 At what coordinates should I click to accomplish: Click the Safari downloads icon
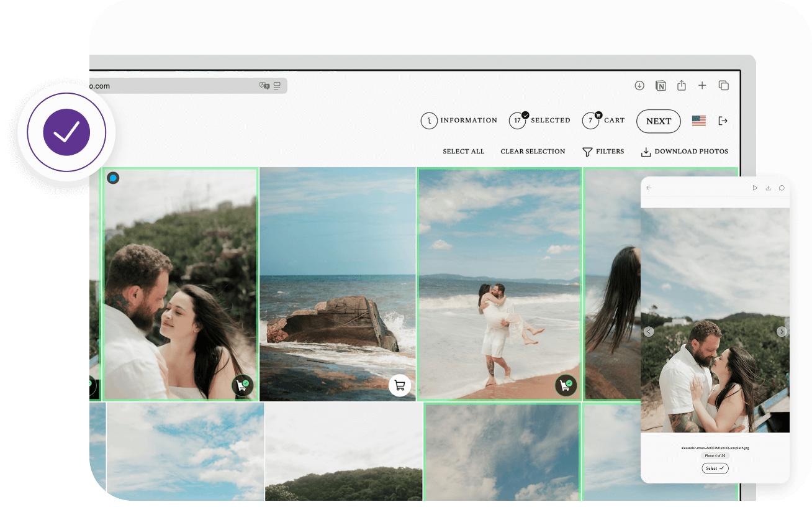[639, 86]
